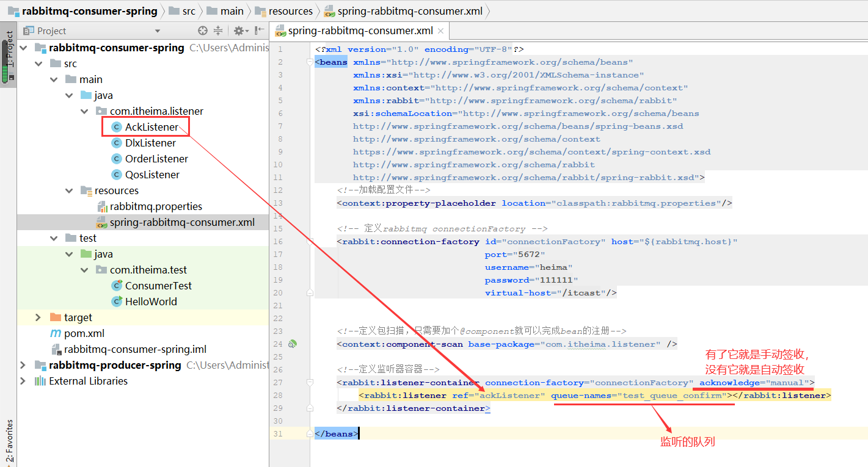The image size is (868, 467).
Task: Click the class icon beside QosListener
Action: point(117,175)
